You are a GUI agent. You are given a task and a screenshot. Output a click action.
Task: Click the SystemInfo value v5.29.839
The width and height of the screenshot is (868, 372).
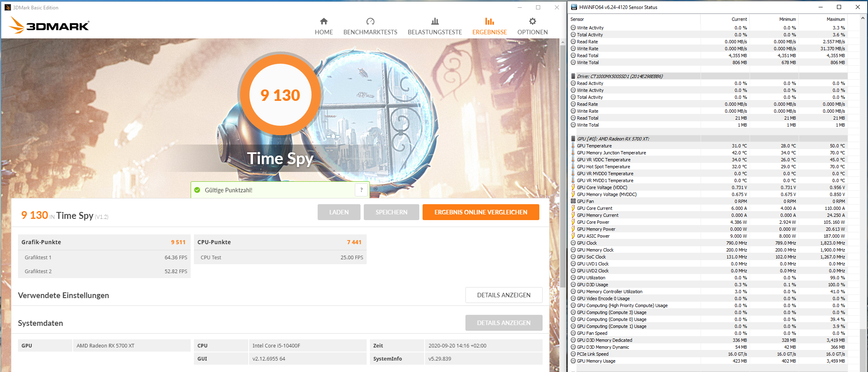[x=440, y=359]
